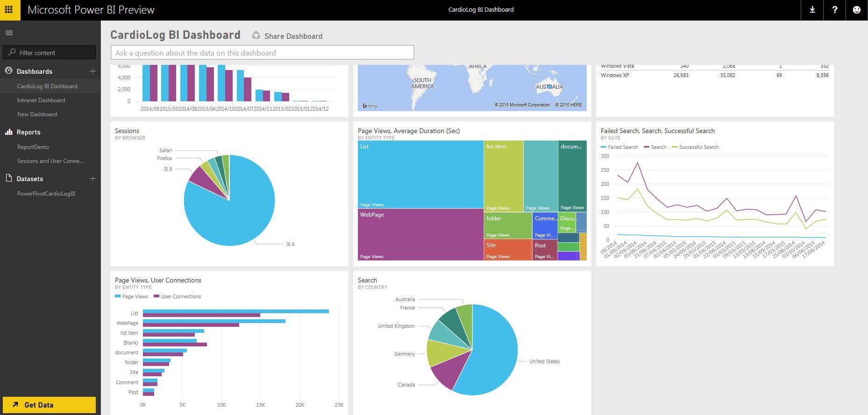The width and height of the screenshot is (868, 415).
Task: Click the Germany label in Search pie
Action: (405, 354)
